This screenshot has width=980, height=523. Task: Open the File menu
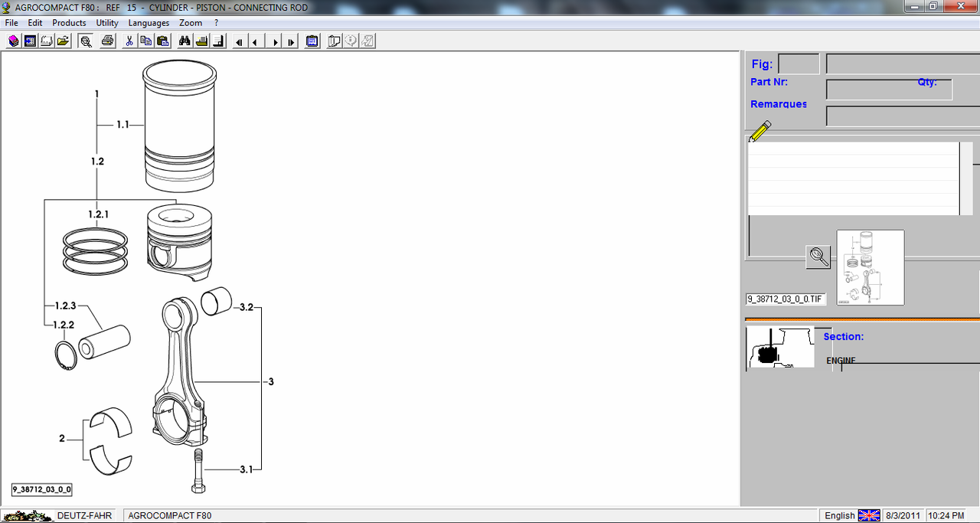tap(11, 23)
